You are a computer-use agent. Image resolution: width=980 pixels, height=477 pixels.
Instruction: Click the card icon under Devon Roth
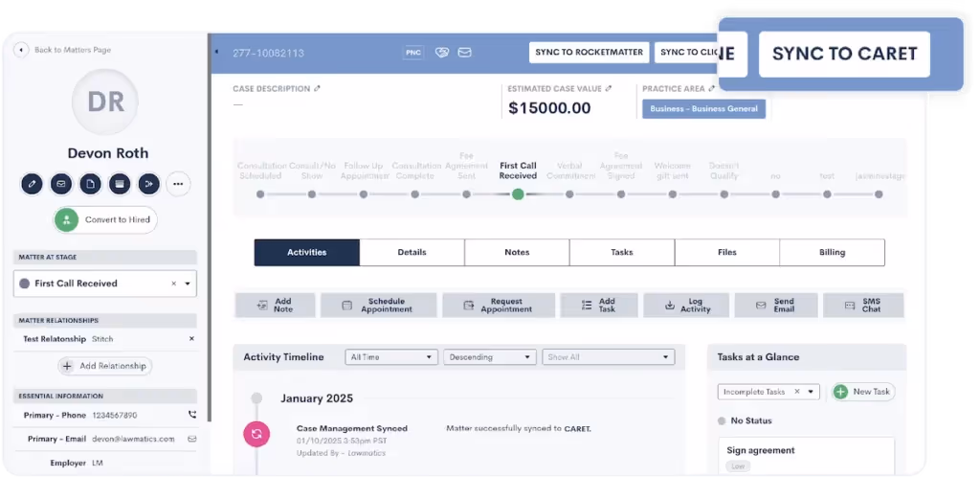120,184
